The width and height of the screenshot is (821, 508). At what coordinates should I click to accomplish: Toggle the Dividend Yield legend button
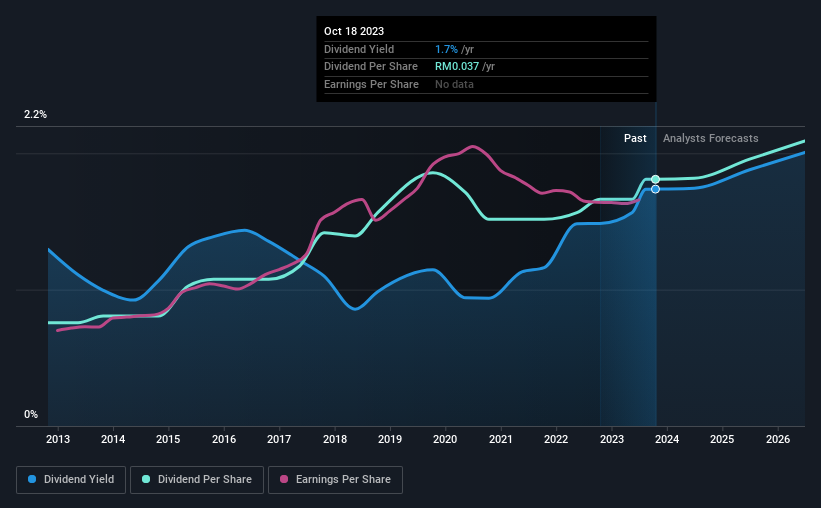click(x=71, y=480)
